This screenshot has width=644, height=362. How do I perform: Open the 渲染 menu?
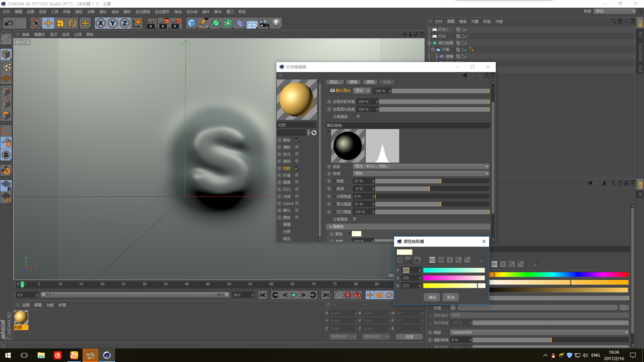click(x=115, y=12)
